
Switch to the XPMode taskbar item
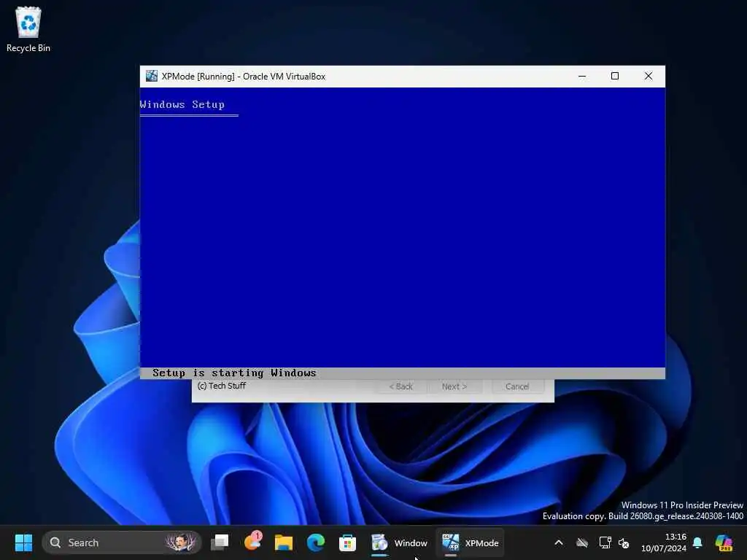point(470,542)
